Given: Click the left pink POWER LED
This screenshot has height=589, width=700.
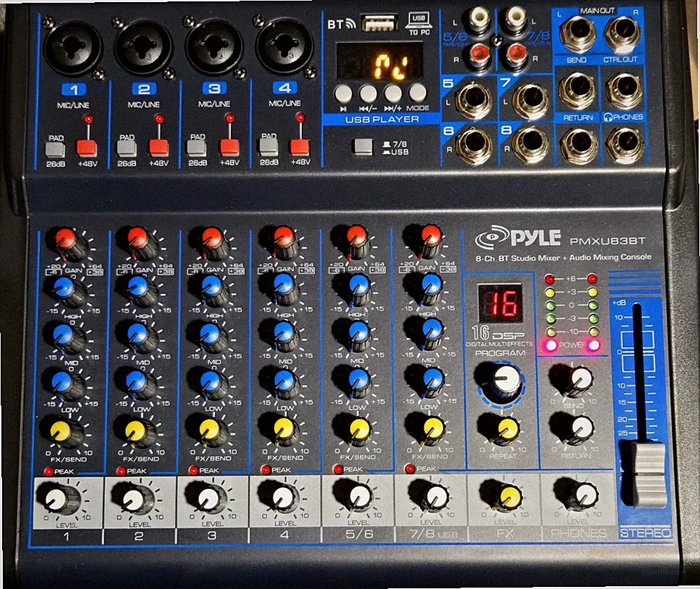Looking at the screenshot, I should [551, 345].
